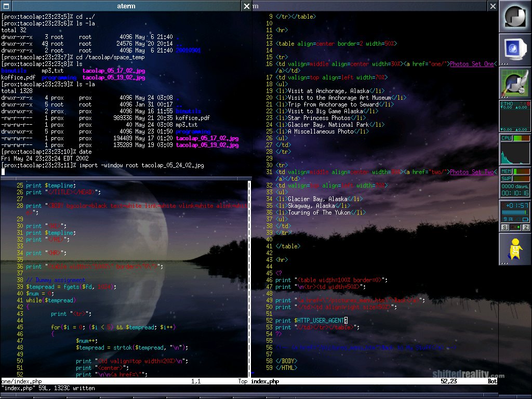The height and width of the screenshot is (399, 532).
Task: Click the GNUstep logo dock icon
Action: [515, 16]
